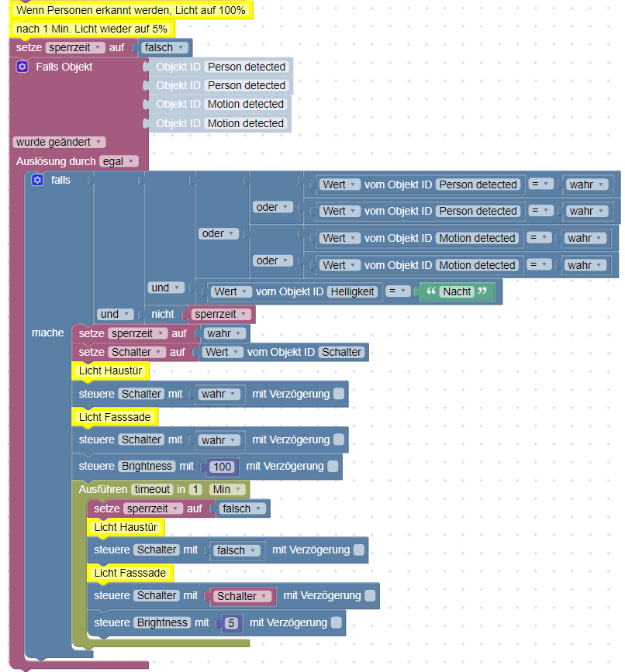The image size is (625, 672).
Task: Edit the Nacht text value
Action: [457, 292]
